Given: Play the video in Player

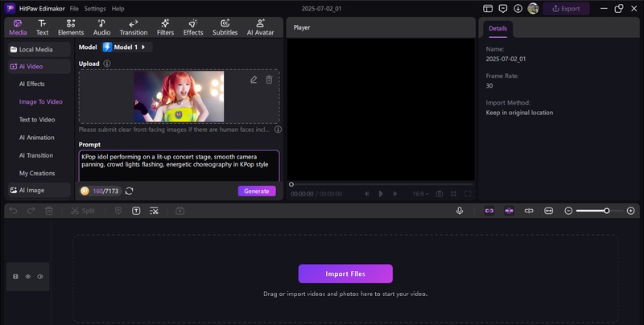Looking at the screenshot, I should point(381,194).
